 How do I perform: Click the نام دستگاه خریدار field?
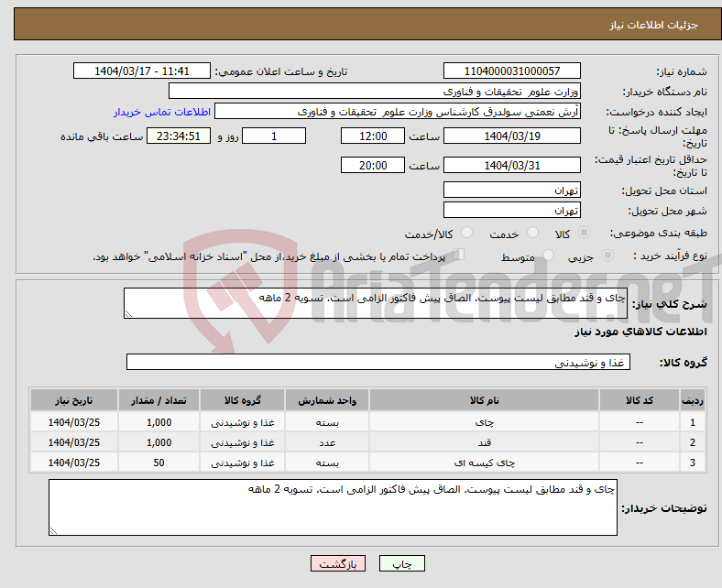(375, 92)
